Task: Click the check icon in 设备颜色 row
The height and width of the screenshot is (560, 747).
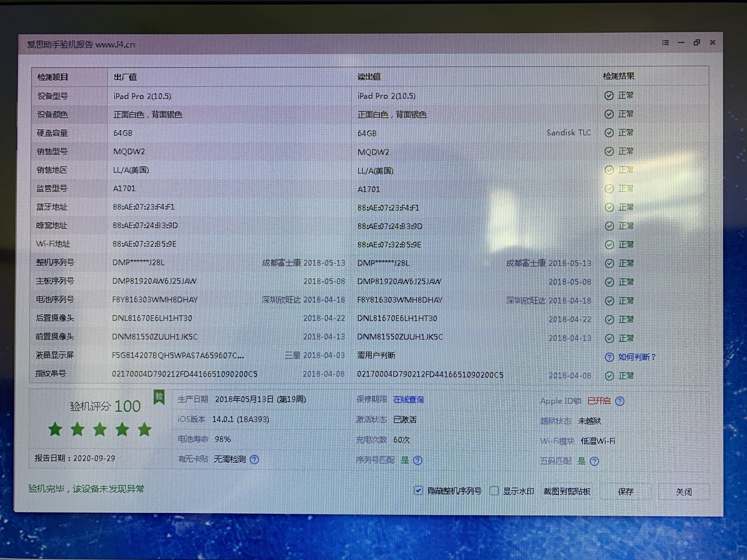Action: click(x=609, y=114)
